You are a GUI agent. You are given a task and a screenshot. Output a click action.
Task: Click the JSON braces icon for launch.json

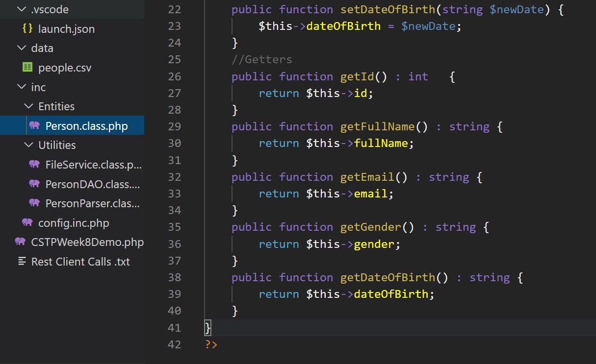point(27,28)
